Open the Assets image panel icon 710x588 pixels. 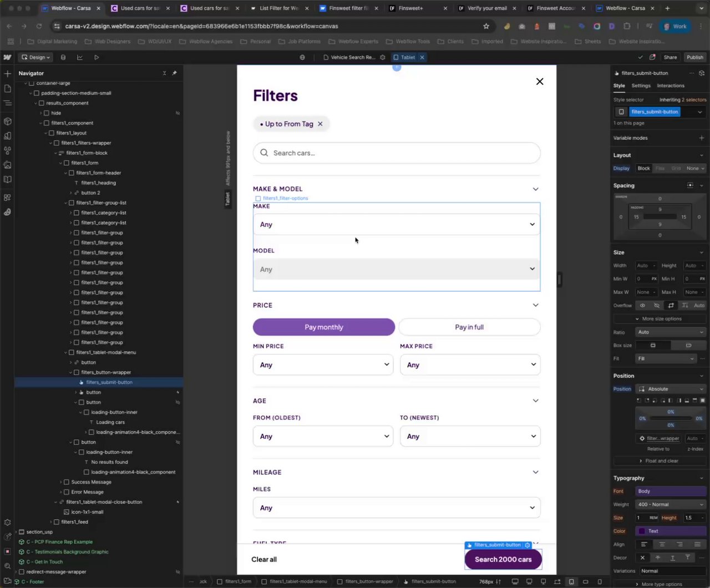tap(7, 165)
